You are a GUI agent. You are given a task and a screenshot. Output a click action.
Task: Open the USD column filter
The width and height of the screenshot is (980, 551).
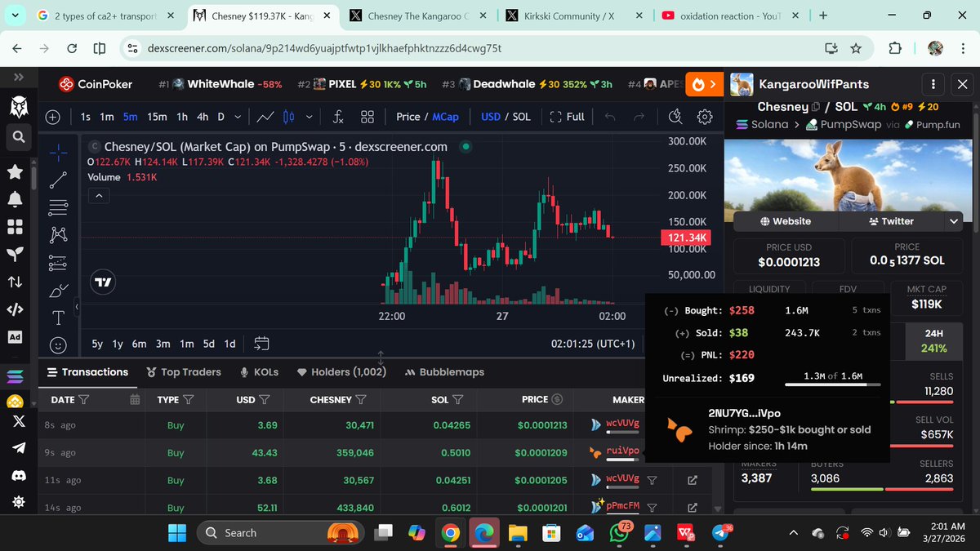coord(265,400)
